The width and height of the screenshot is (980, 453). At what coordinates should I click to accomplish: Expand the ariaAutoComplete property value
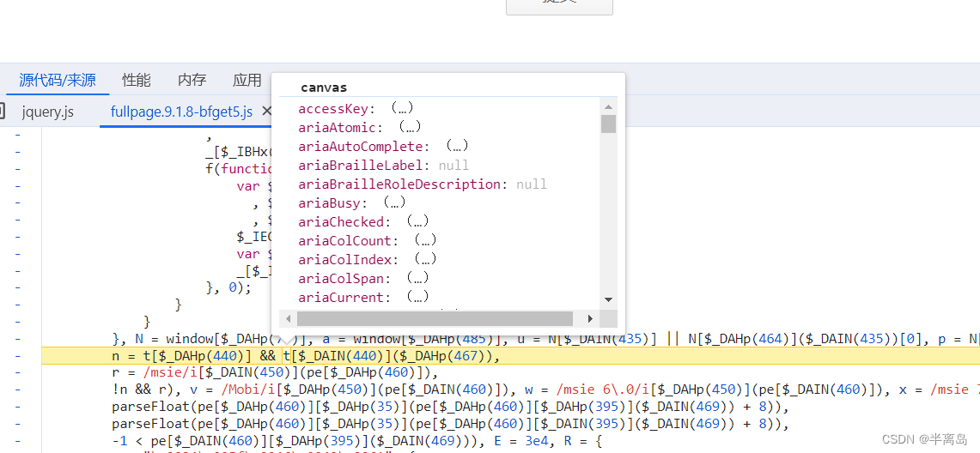457,146
